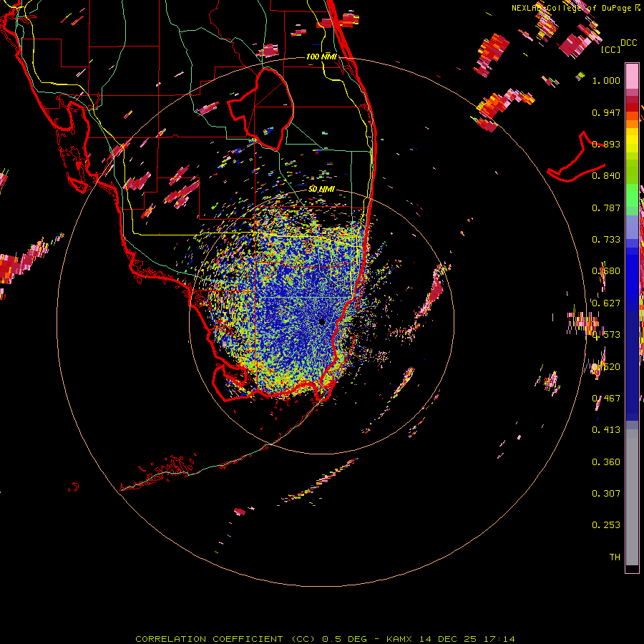
Task: Select the 0.253 scale value
Action: [x=606, y=525]
